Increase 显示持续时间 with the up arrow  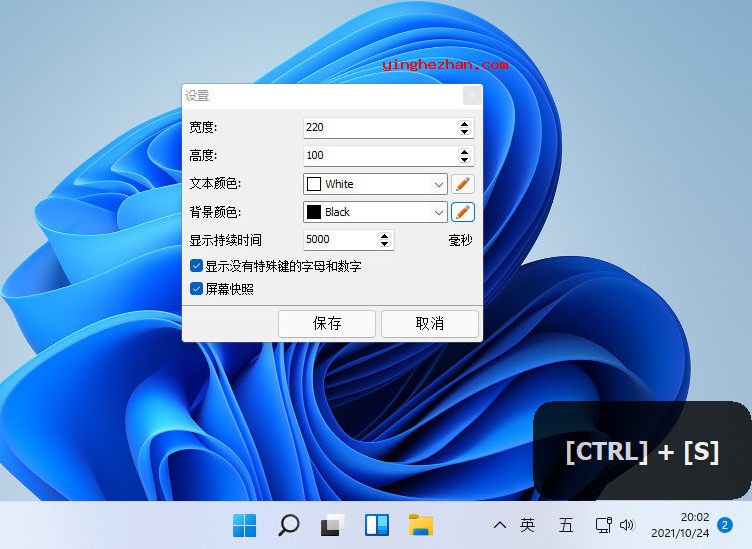[x=384, y=236]
